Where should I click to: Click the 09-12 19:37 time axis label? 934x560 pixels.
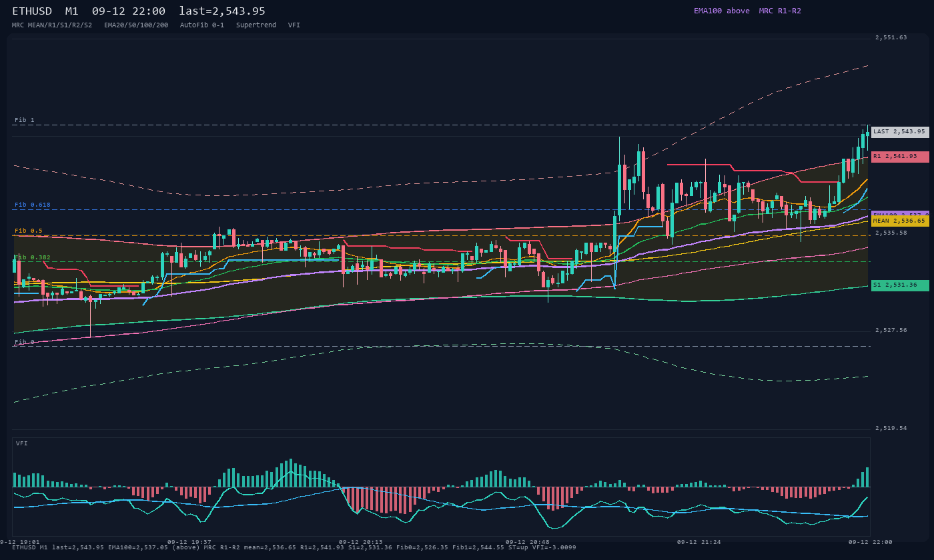tap(189, 542)
